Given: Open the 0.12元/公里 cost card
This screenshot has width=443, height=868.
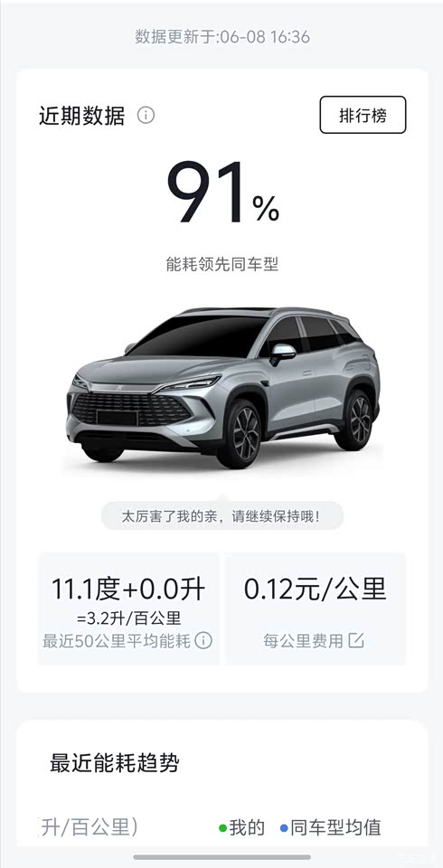Looking at the screenshot, I should point(316,609).
